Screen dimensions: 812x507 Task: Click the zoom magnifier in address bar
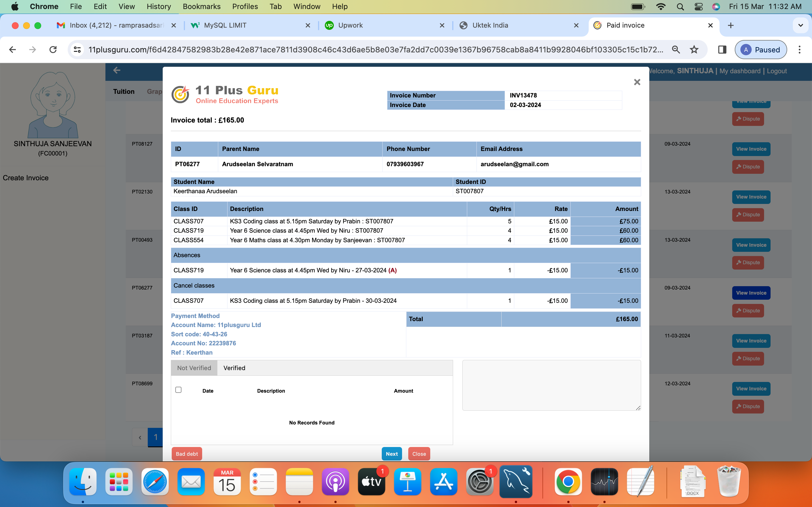[676, 50]
